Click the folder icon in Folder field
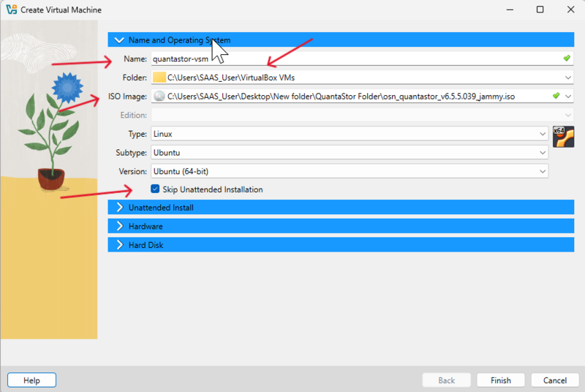This screenshot has width=585, height=392. 159,78
